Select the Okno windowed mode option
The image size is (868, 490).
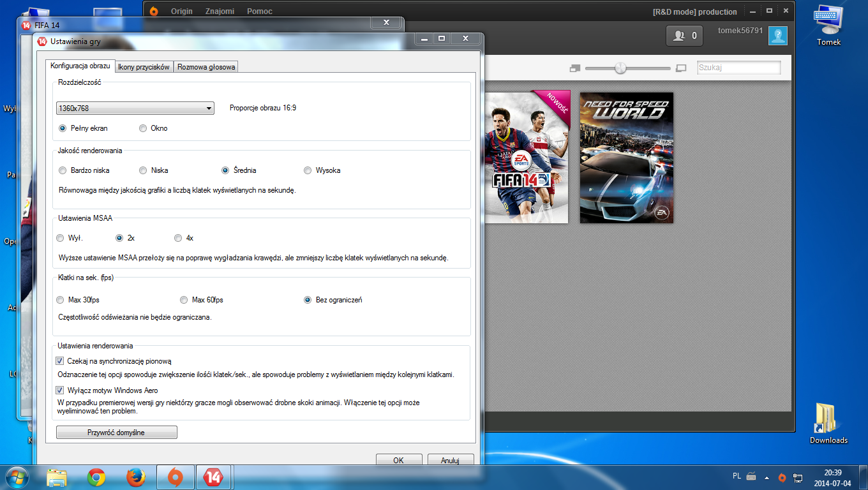pyautogui.click(x=143, y=128)
